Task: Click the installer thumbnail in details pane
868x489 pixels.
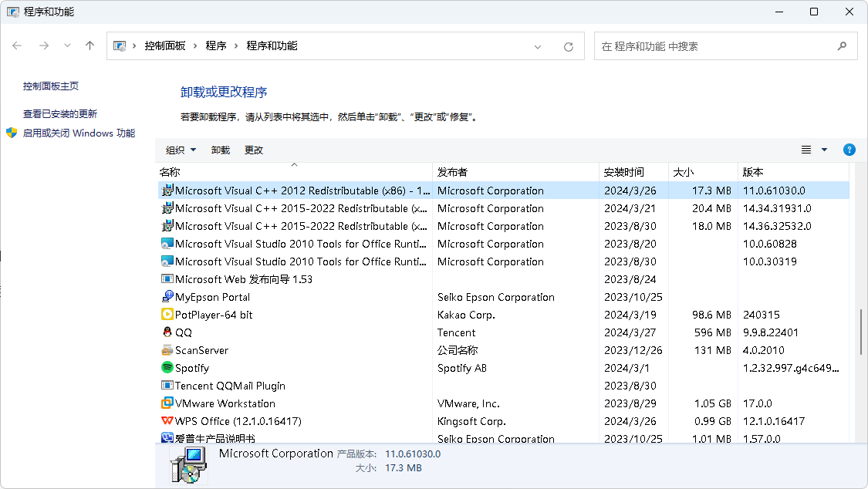Action: [188, 464]
